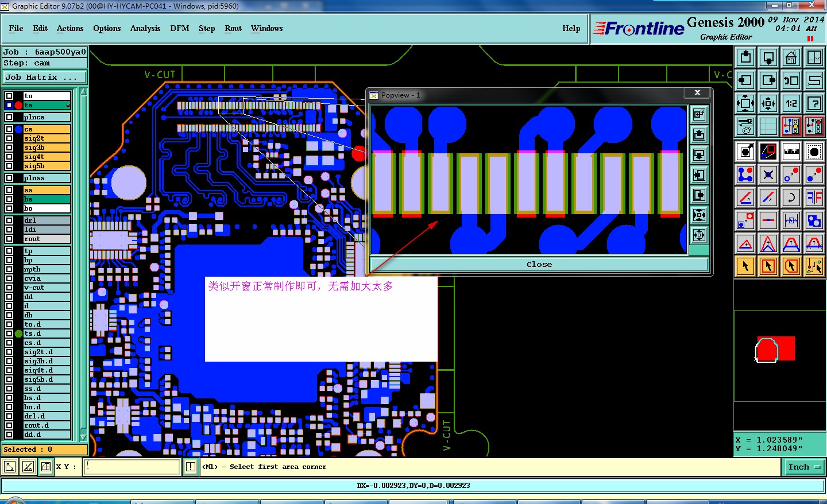Open display options wrench and palette icon

pos(745,126)
